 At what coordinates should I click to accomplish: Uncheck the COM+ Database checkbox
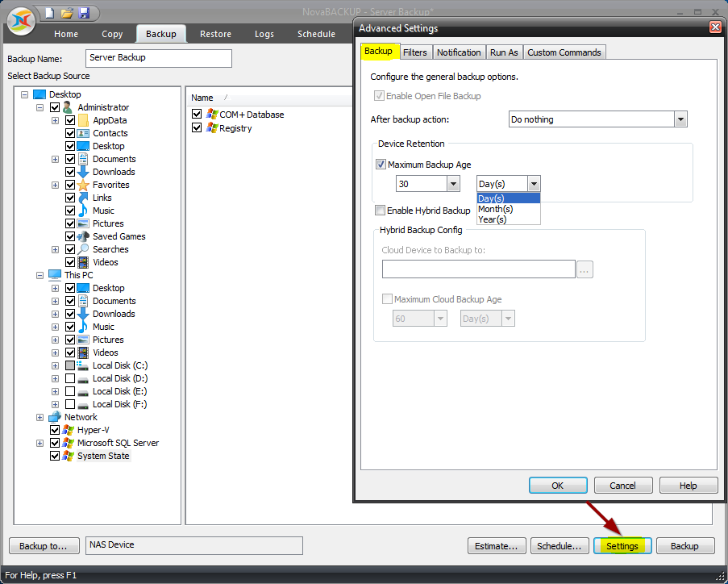[197, 115]
